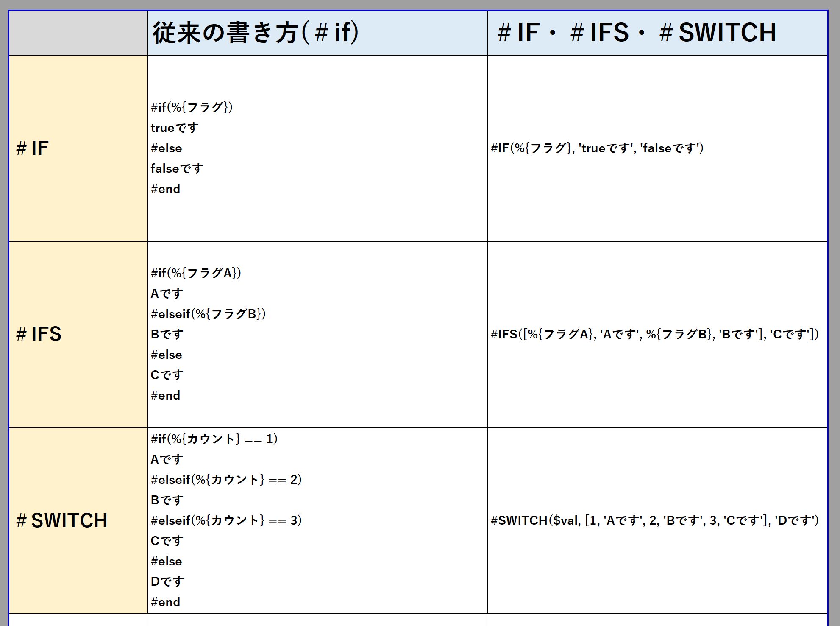840x626 pixels.
Task: Click the line '#elseif(%{フラグB})'
Action: (x=208, y=314)
